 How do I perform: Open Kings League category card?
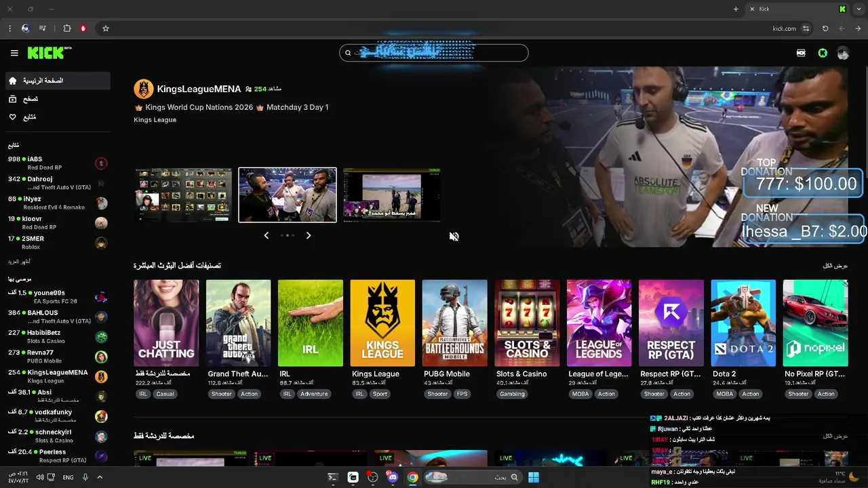(382, 323)
